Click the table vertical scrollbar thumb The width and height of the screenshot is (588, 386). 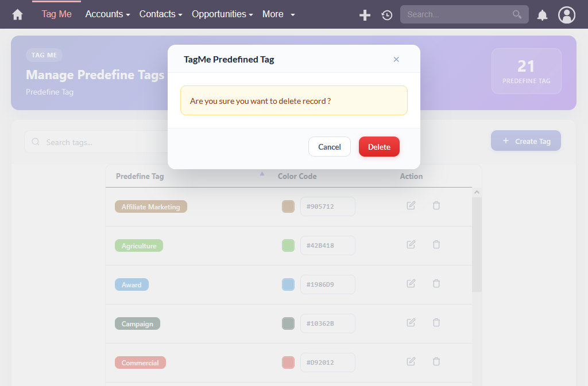pyautogui.click(x=477, y=244)
